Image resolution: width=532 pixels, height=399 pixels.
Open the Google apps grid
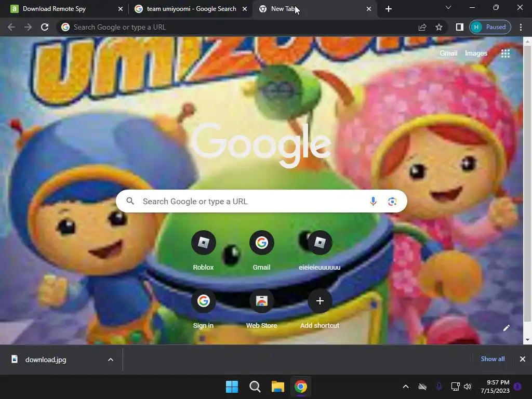505,54
